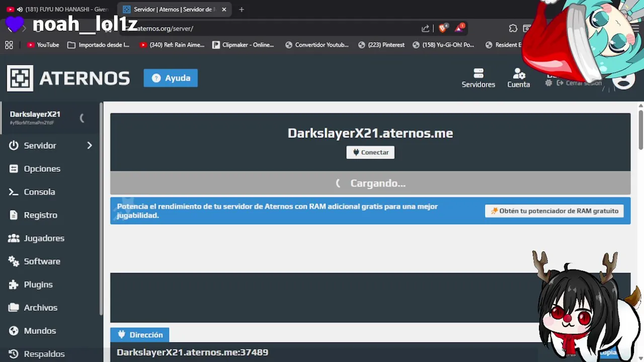The width and height of the screenshot is (644, 362).
Task: Open the Jugadores players page
Action: (44, 238)
